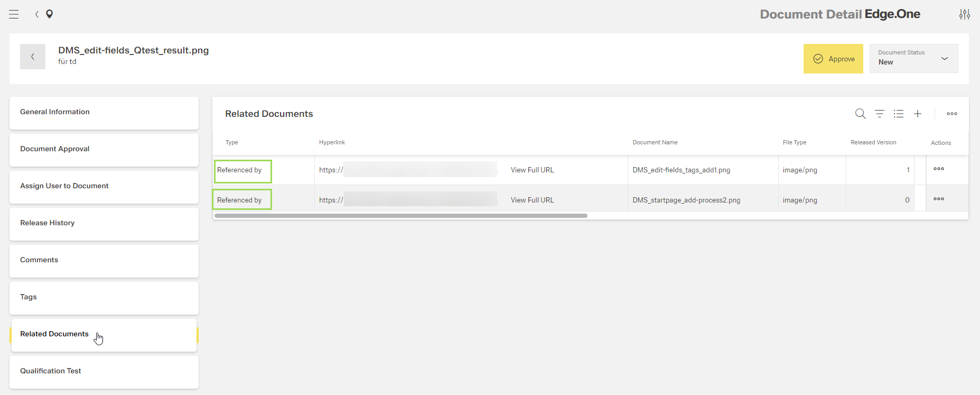This screenshot has height=395, width=980.
Task: View Full URL for DMS_startpage_add-process2.png
Action: [532, 200]
